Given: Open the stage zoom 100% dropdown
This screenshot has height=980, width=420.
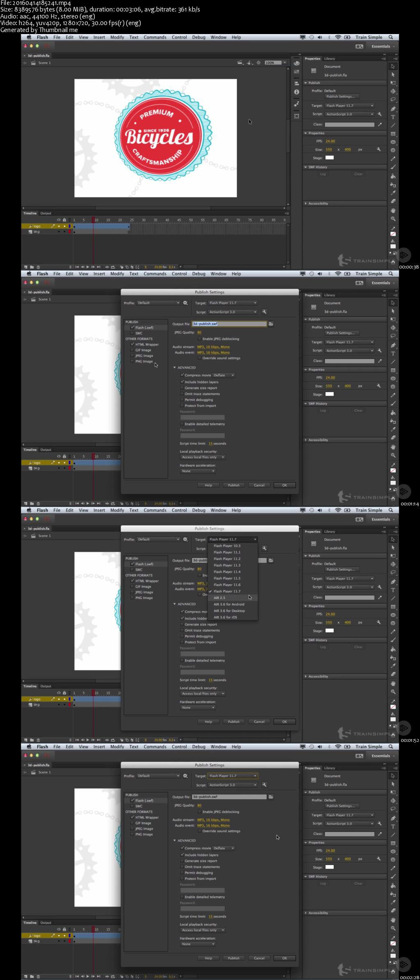Looking at the screenshot, I should 276,63.
